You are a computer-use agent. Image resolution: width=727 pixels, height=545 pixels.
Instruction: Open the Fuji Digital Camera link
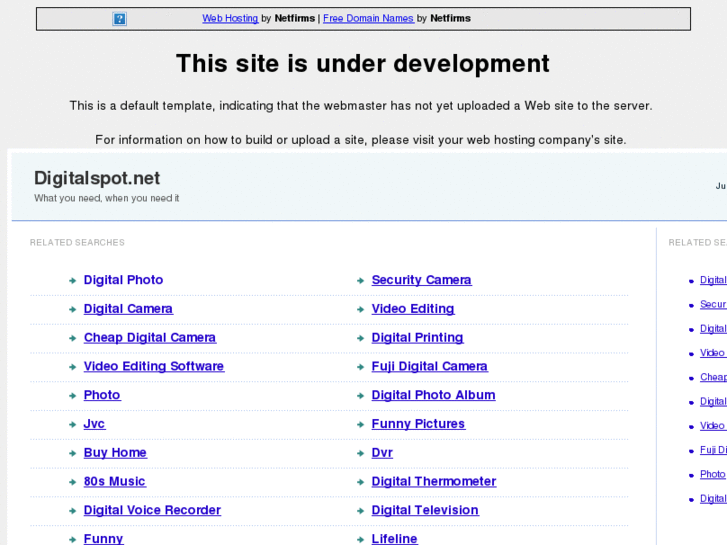pos(429,366)
